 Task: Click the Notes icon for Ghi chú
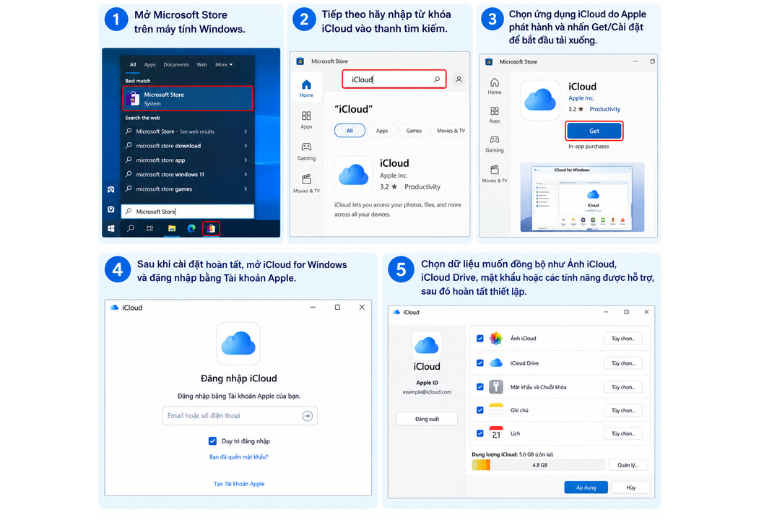(x=496, y=410)
